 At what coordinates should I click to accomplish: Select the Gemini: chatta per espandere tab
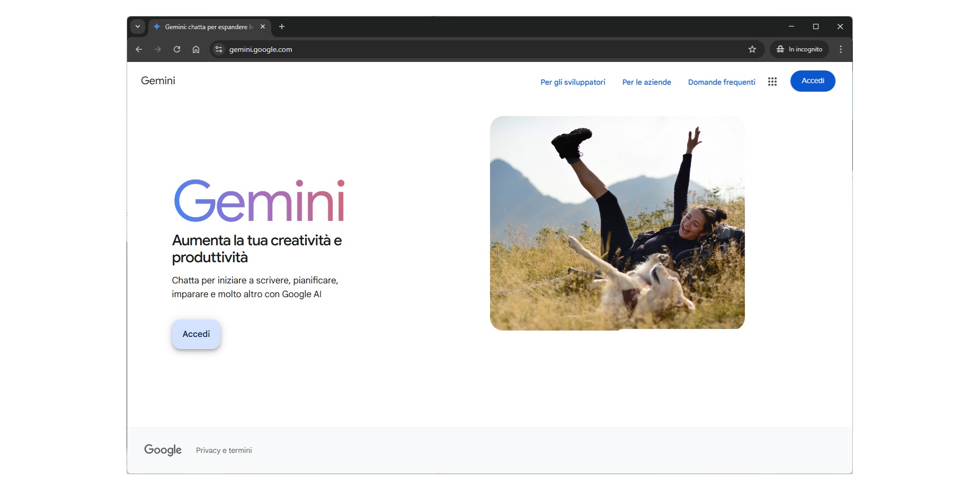[210, 26]
